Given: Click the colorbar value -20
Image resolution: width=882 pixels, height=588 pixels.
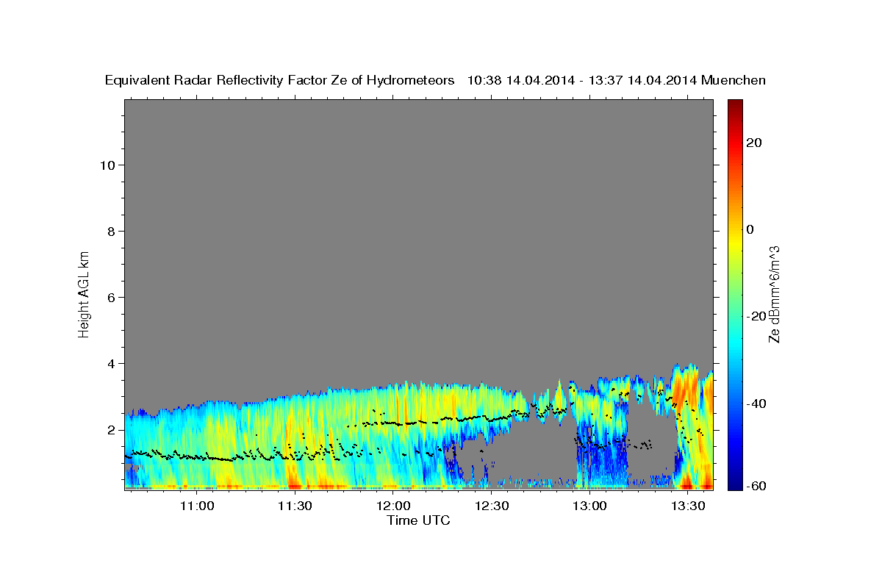Looking at the screenshot, I should pyautogui.click(x=756, y=316).
